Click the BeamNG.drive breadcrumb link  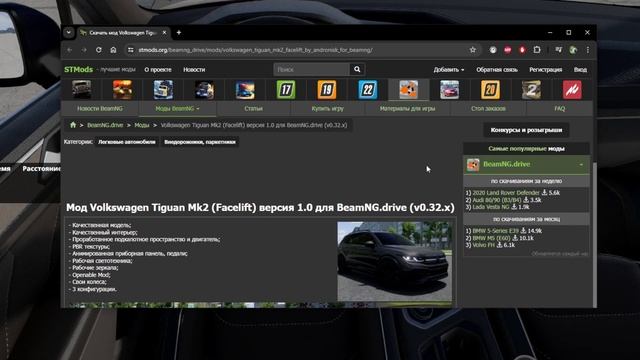[105, 125]
